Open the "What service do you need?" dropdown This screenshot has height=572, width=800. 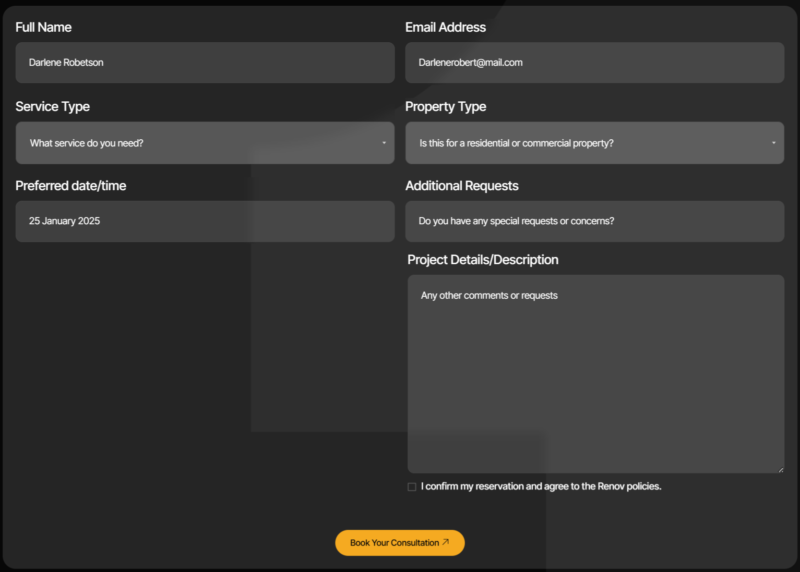pyautogui.click(x=205, y=143)
